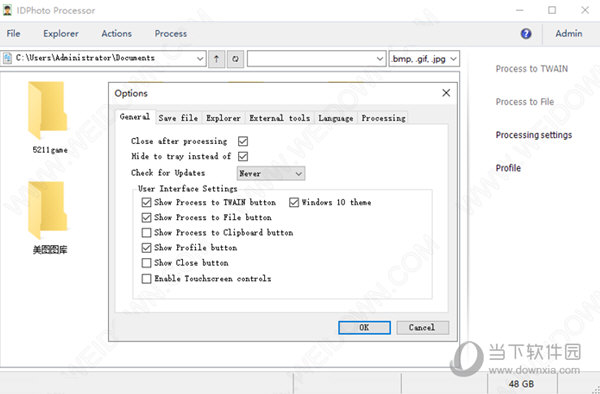Viewport: 600px width, 394px height.
Task: Toggle Close after processing checkbox
Action: [x=243, y=141]
